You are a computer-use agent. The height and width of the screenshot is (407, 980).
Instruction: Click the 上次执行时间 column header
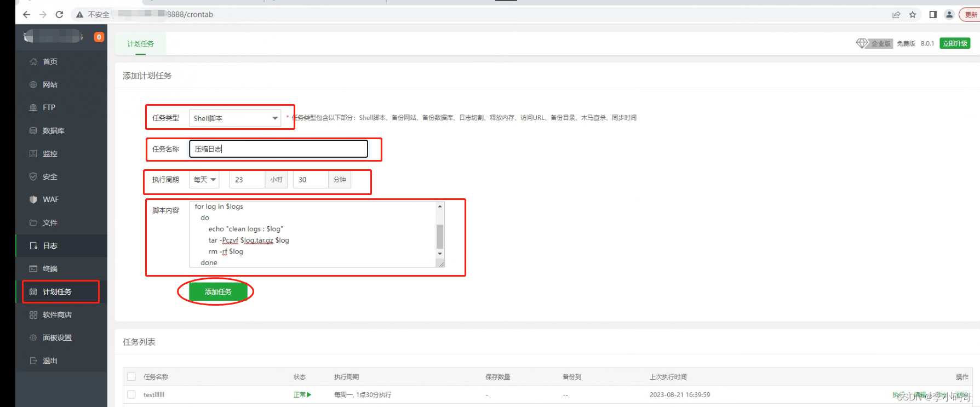[668, 377]
